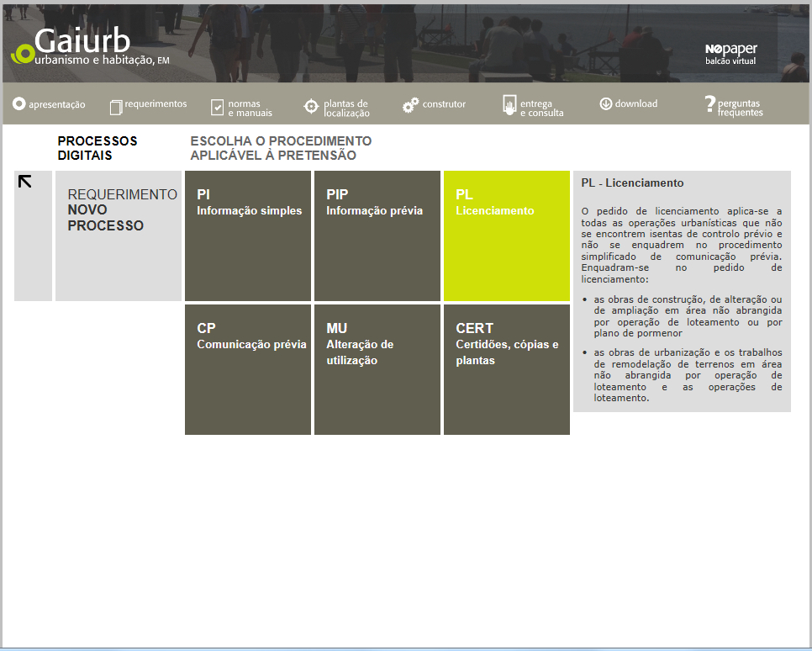The height and width of the screenshot is (651, 812).
Task: Choose the CP Comunicação prévia tile
Action: coord(248,369)
